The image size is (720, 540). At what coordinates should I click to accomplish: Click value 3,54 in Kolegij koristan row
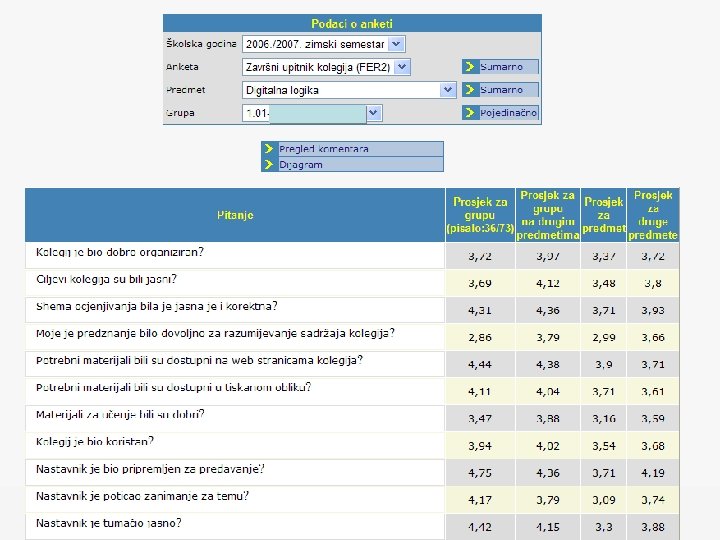(603, 446)
